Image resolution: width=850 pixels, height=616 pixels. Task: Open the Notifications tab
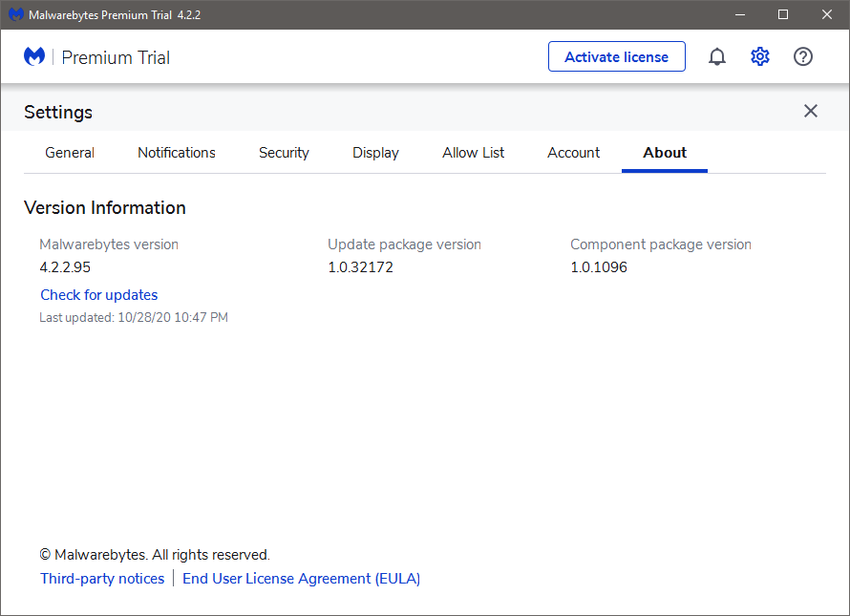click(x=176, y=153)
